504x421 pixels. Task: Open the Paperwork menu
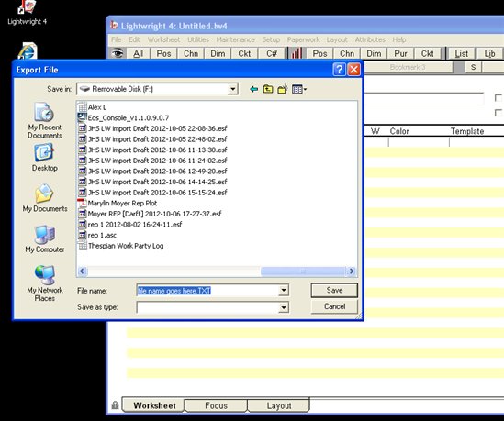click(303, 39)
